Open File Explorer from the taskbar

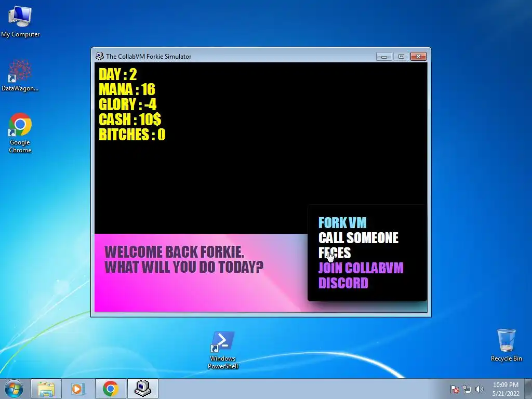pyautogui.click(x=46, y=389)
